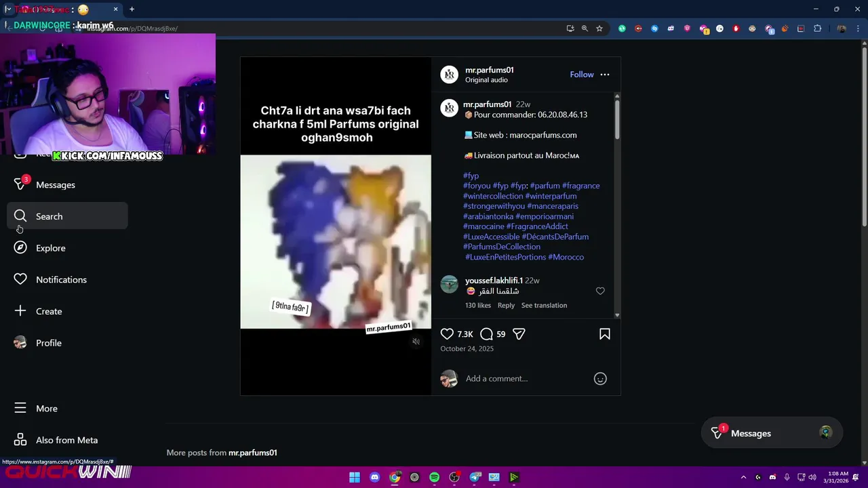Open floating Messages button
This screenshot has height=488, width=868.
point(772,433)
